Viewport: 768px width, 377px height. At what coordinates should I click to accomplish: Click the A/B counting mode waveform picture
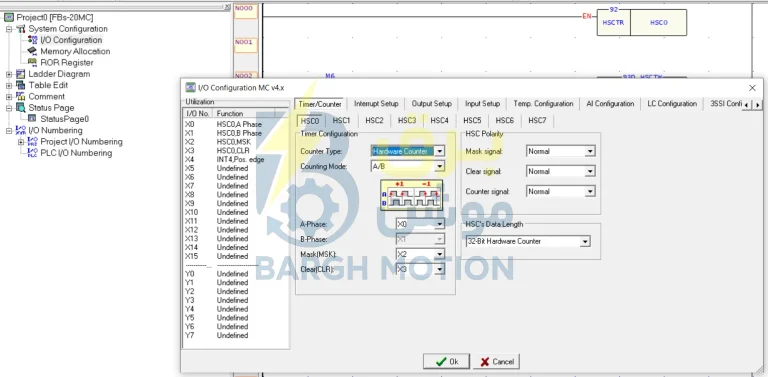411,195
